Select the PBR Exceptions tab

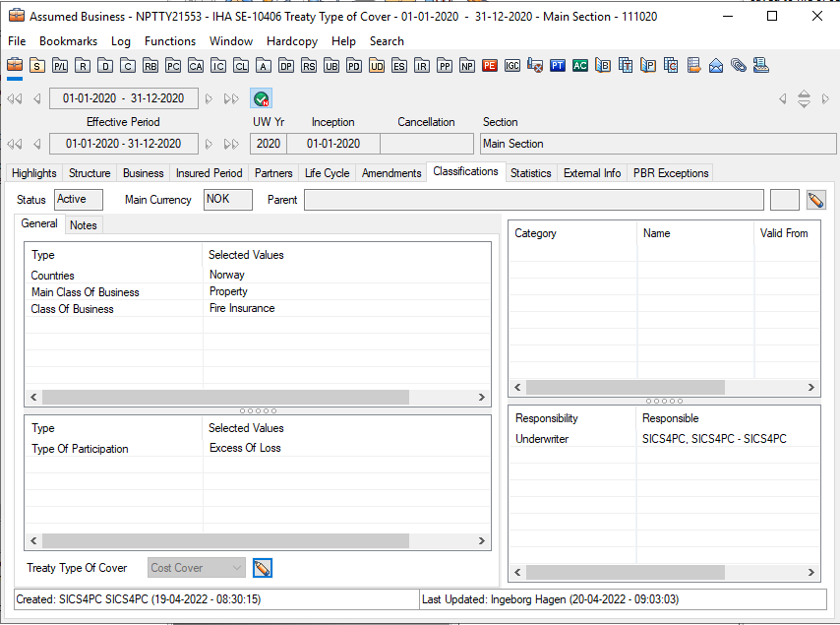(671, 173)
